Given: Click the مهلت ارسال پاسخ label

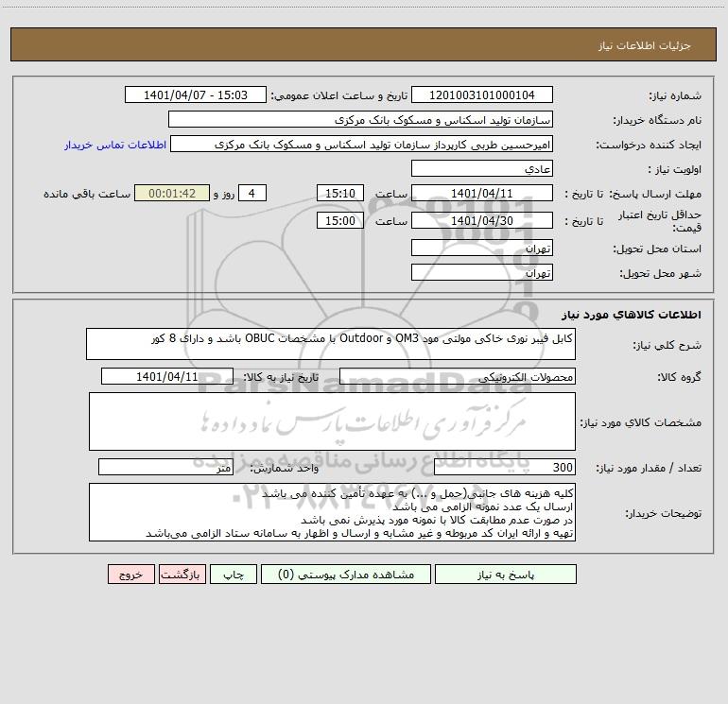Looking at the screenshot, I should point(655,194).
